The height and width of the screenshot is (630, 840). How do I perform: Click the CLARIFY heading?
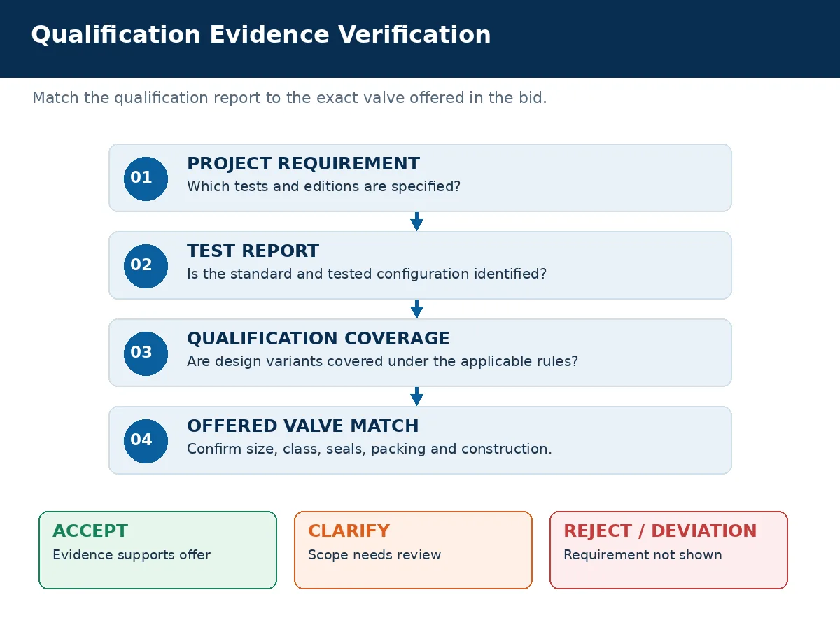(349, 531)
